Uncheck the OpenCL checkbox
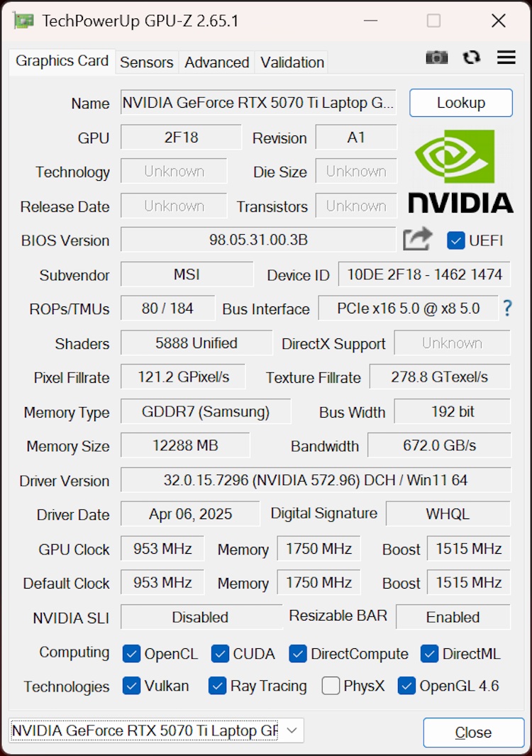Image resolution: width=532 pixels, height=756 pixels. tap(131, 653)
